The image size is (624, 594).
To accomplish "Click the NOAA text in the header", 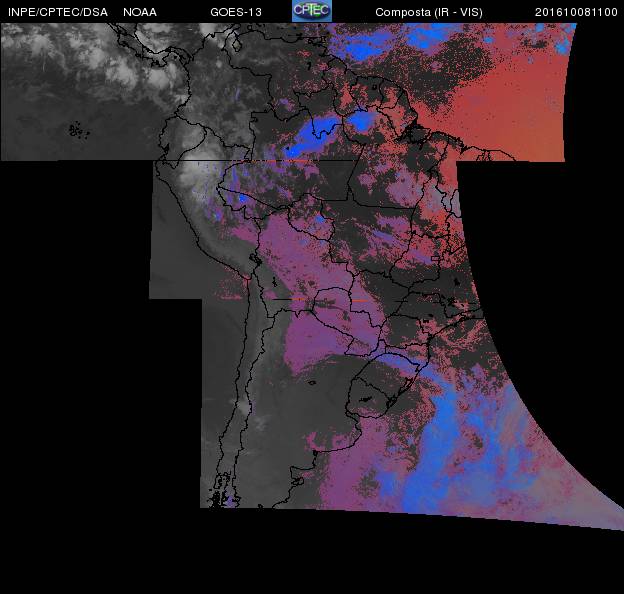I will click(139, 12).
